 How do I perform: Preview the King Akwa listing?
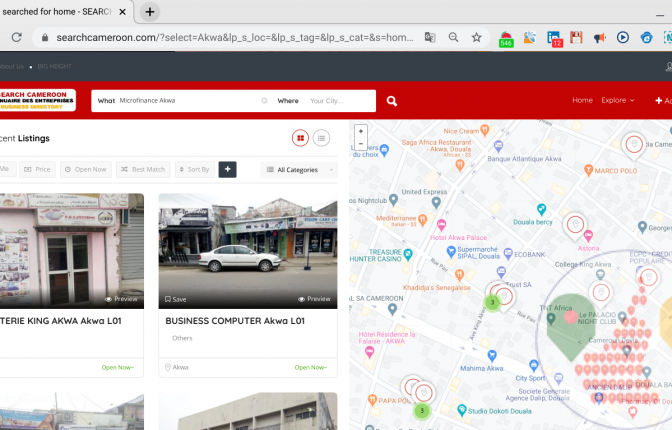[x=121, y=299]
